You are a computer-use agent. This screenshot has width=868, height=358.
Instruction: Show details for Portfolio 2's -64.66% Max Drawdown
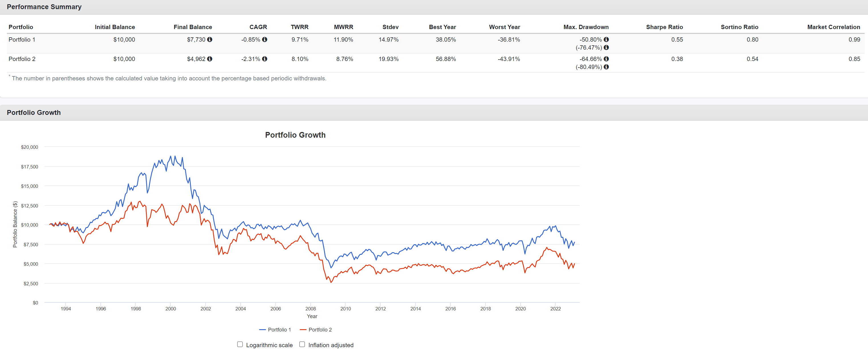tap(607, 59)
